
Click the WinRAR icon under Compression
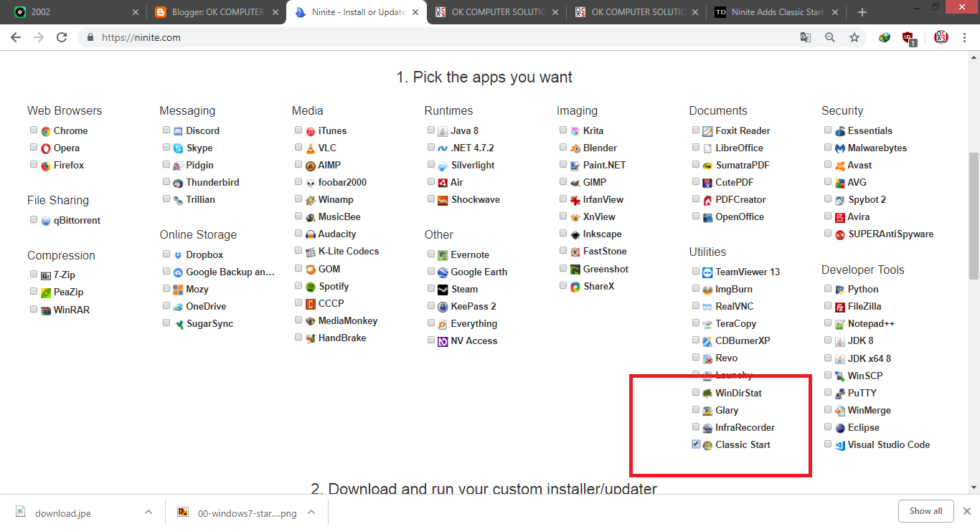click(46, 310)
